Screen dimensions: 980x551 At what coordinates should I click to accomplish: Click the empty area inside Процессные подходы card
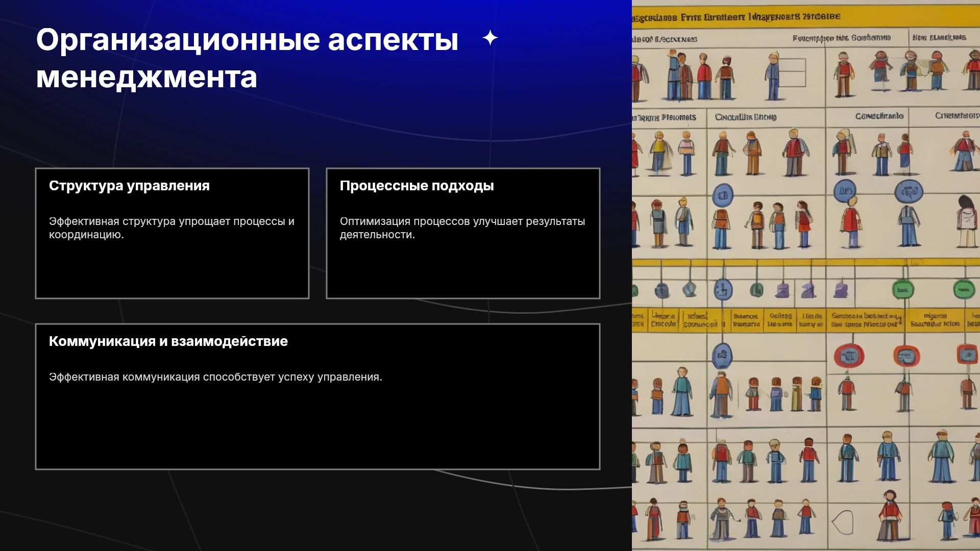tap(462, 270)
